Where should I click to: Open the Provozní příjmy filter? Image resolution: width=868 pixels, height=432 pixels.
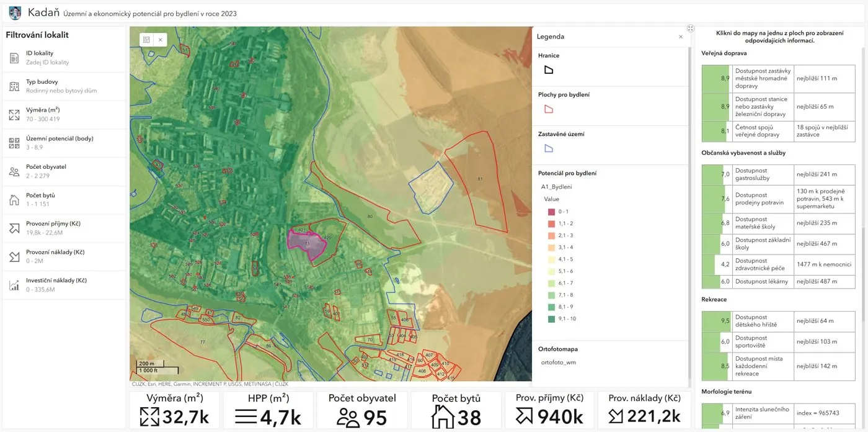(64, 228)
